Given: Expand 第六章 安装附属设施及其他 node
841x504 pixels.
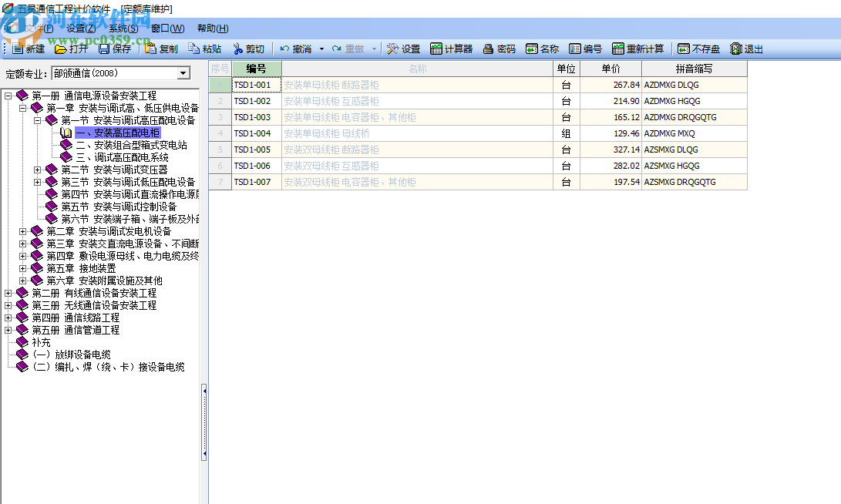Looking at the screenshot, I should tap(22, 281).
